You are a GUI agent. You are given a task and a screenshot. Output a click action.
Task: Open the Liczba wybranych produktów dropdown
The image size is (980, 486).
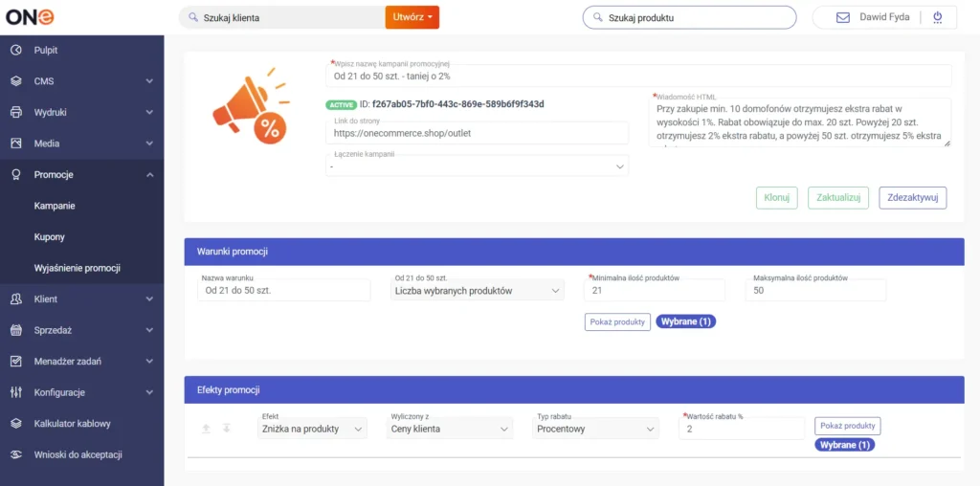pos(479,291)
